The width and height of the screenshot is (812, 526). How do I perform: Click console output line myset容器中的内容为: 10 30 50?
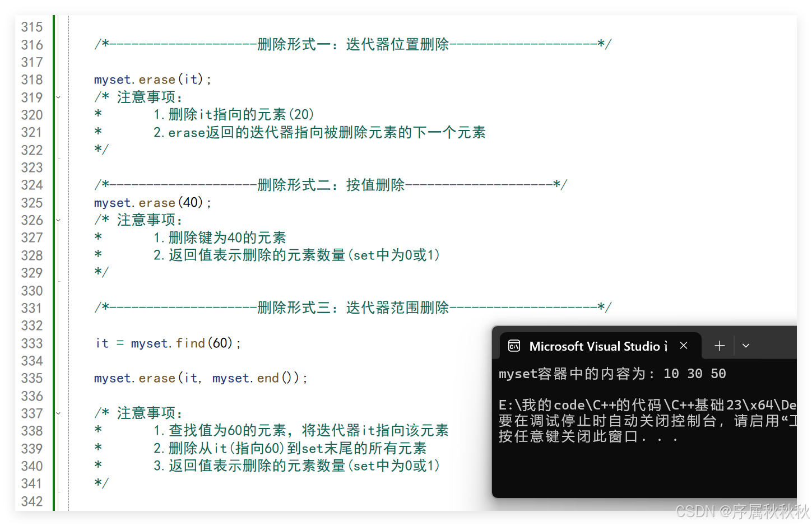[x=612, y=374]
